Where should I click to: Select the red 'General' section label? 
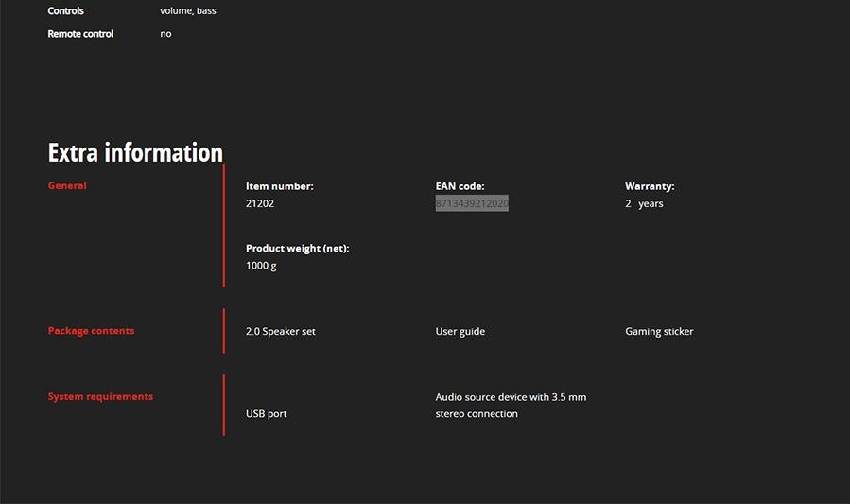[67, 185]
